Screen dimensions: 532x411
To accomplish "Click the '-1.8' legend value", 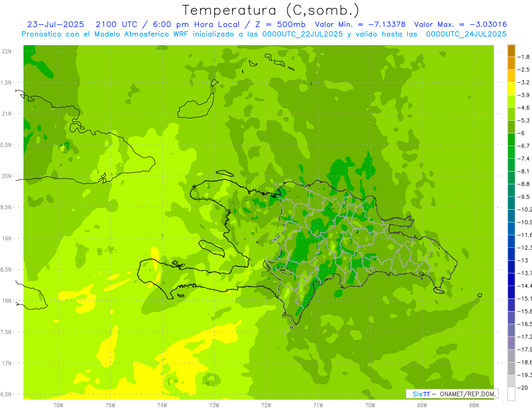I will click(524, 57).
